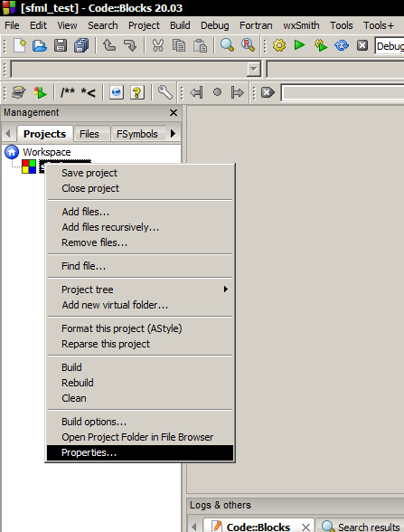This screenshot has width=404, height=532.
Task: Click the sfml_test project colored blocks icon
Action: coord(29,166)
